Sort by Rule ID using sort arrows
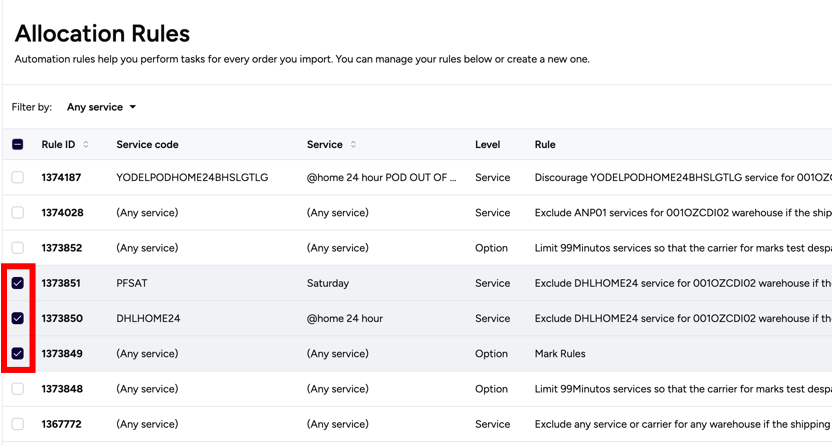Viewport: 832px width, 446px height. 85,144
